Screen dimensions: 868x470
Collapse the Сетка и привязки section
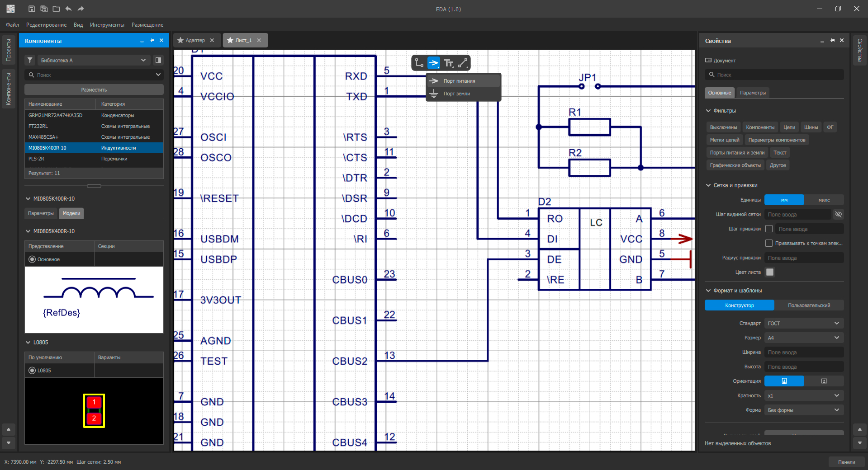(709, 185)
